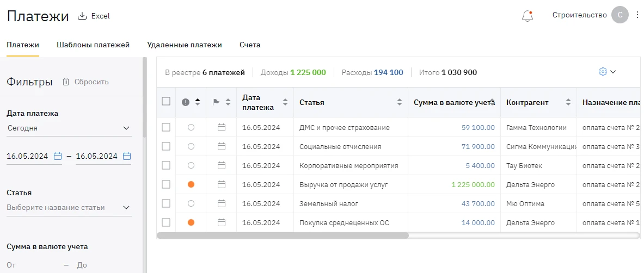
Task: Click the end date field 16.05.2024
Action: [96, 156]
